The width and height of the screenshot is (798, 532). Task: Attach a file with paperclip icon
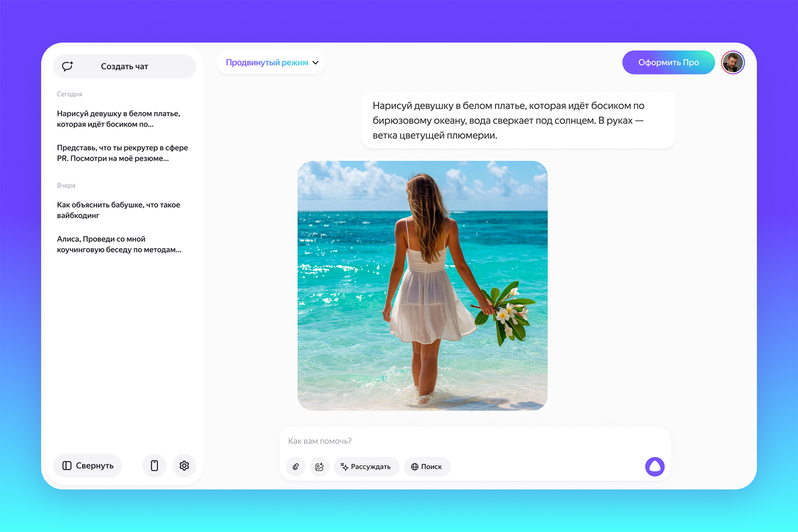pyautogui.click(x=296, y=466)
